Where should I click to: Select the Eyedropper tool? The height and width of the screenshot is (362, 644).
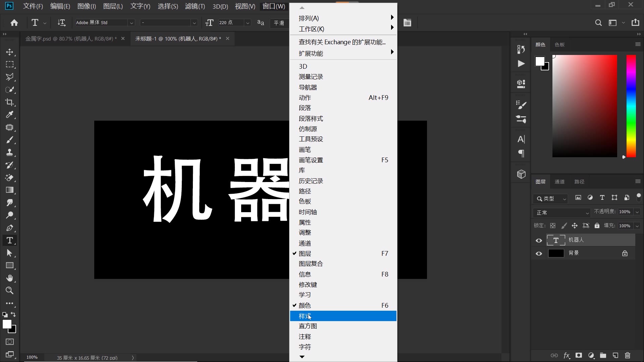10,115
